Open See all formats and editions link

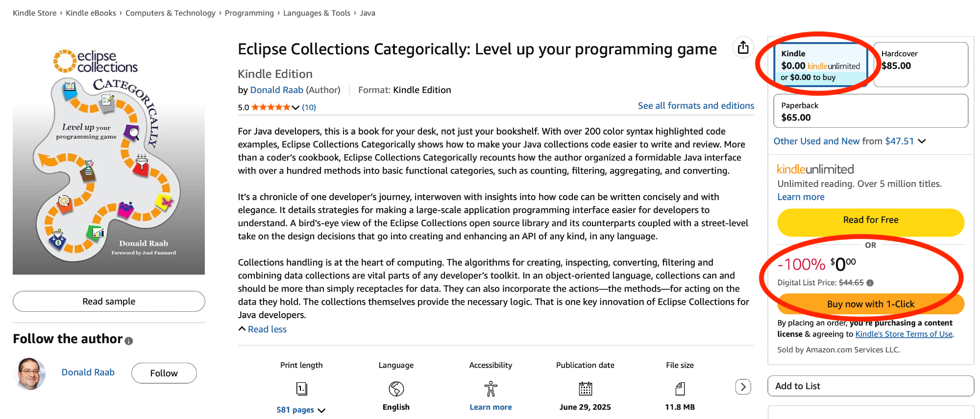pos(695,106)
